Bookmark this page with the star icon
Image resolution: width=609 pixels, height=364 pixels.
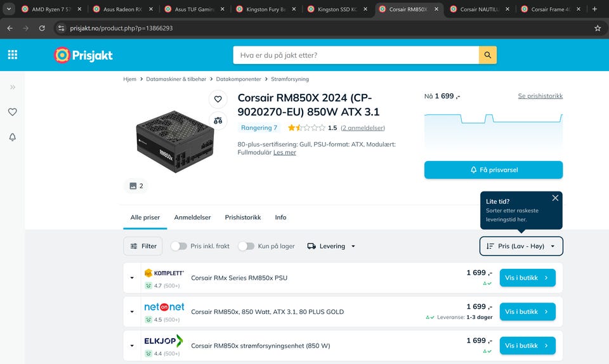598,29
